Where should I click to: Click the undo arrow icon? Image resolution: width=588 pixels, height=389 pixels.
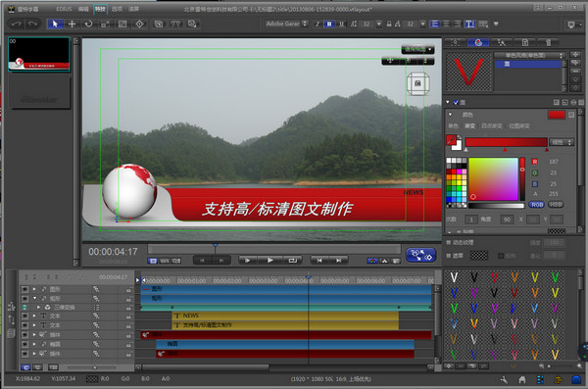click(x=17, y=24)
